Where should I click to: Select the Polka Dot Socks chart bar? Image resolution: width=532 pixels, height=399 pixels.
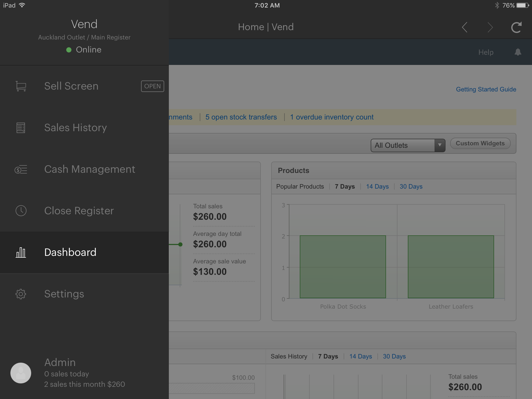343,267
